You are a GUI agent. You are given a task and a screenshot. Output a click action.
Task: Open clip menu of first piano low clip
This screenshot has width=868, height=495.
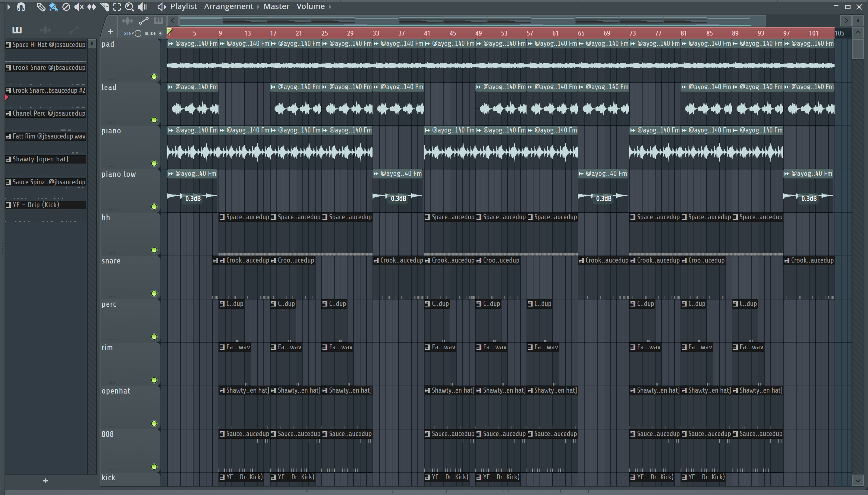point(171,174)
